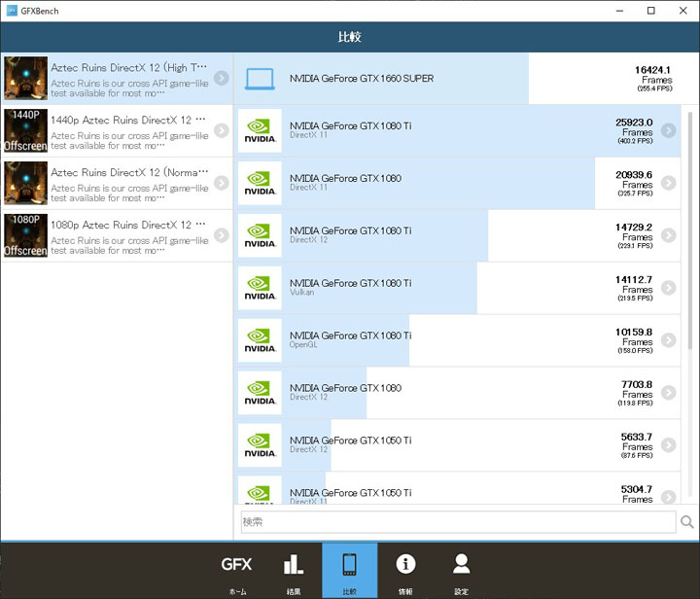This screenshot has height=599, width=700.
Task: Open the settings user tab
Action: click(x=461, y=571)
